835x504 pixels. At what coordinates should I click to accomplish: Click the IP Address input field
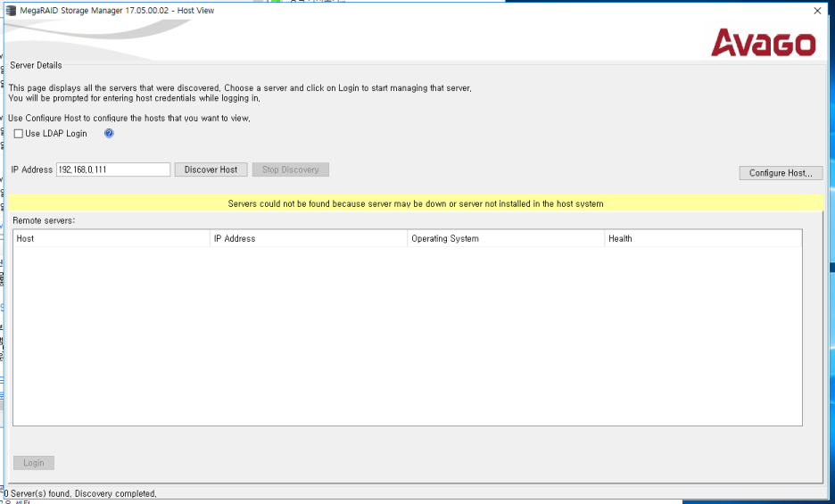(x=113, y=169)
